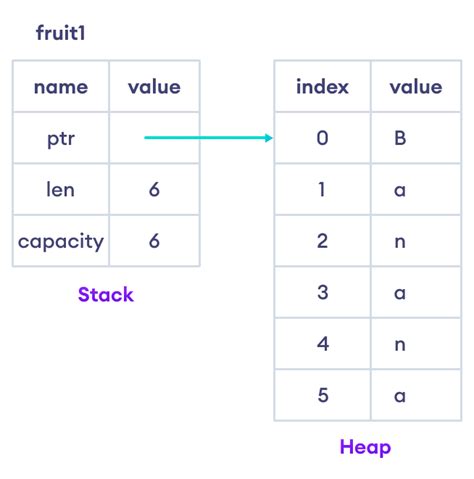Select the ptr name cell
The image size is (474, 479).
(61, 138)
